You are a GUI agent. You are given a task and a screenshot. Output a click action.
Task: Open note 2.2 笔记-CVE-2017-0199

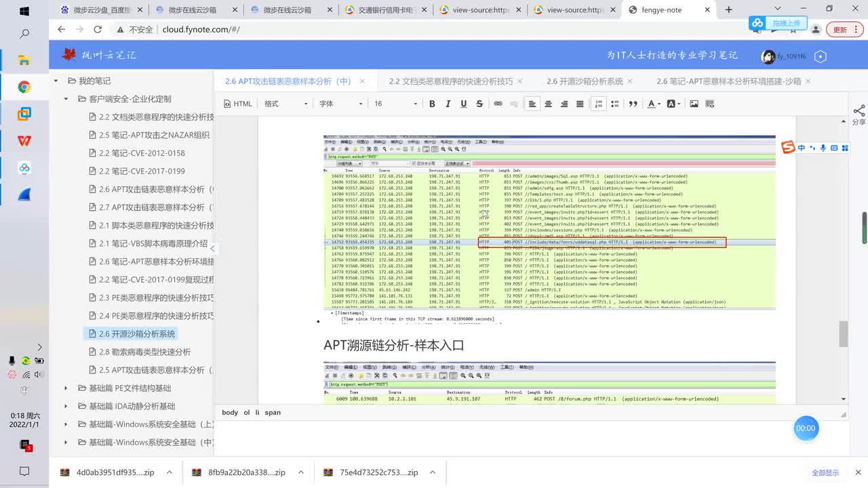(x=142, y=171)
